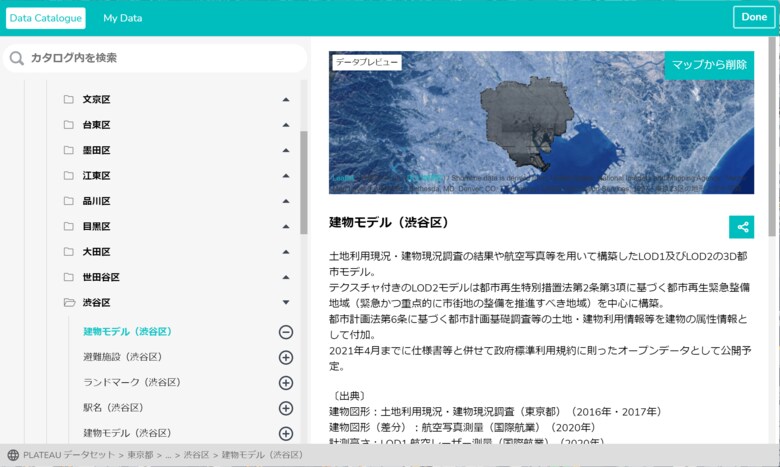This screenshot has width=780, height=467.
Task: Click the data preview map thumbnail
Action: [x=541, y=122]
